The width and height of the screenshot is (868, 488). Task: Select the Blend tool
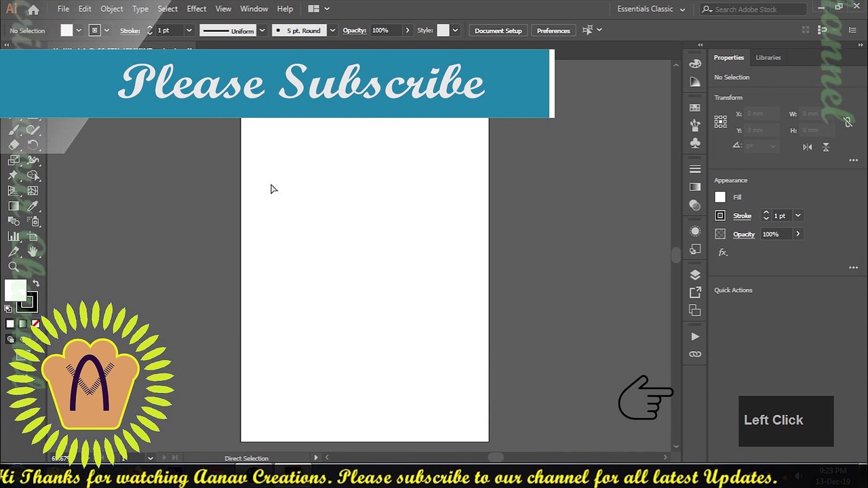click(14, 222)
